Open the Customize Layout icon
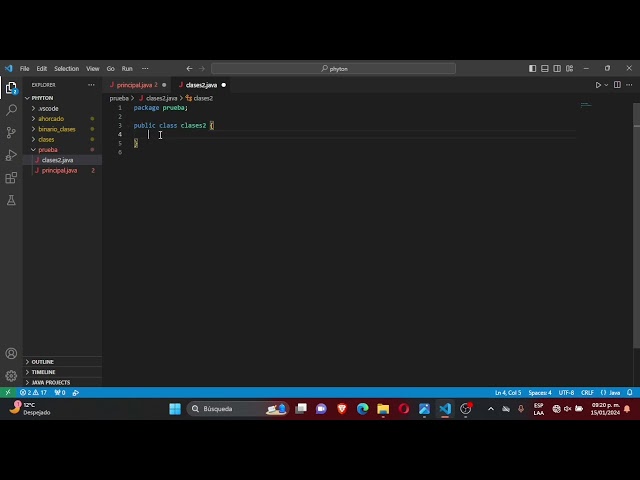This screenshot has width=640, height=480. pyautogui.click(x=569, y=69)
